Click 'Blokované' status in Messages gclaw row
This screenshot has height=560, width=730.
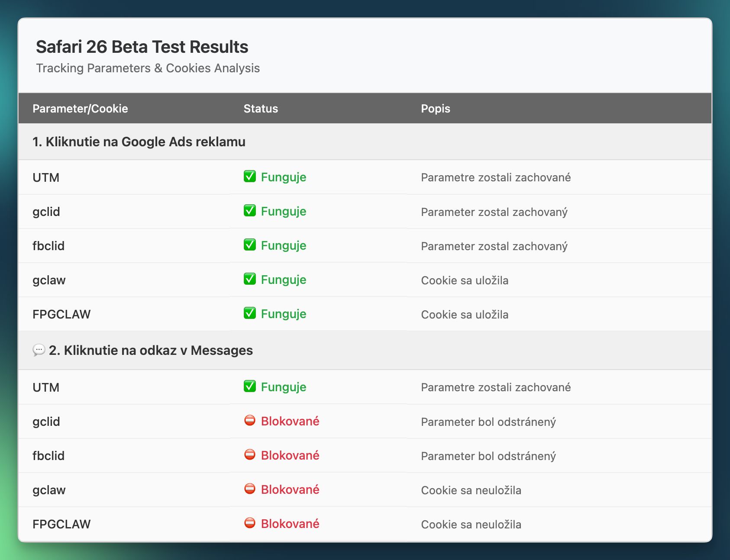point(290,489)
